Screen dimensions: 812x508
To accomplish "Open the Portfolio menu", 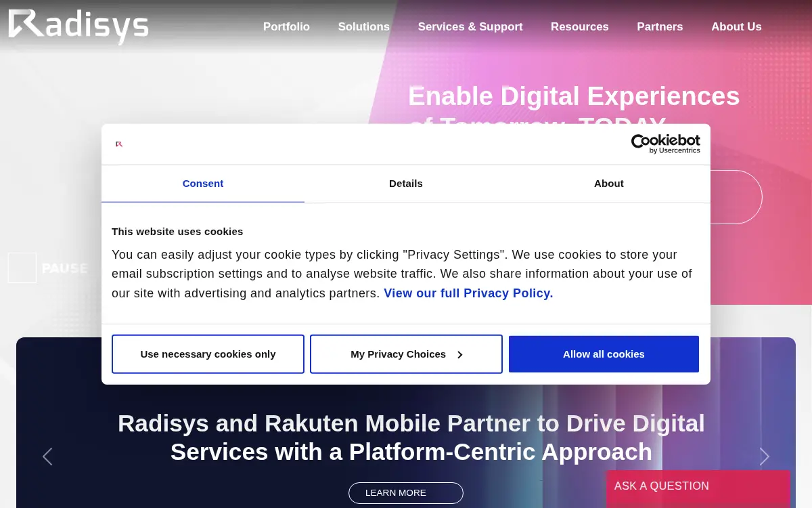I will pyautogui.click(x=286, y=26).
